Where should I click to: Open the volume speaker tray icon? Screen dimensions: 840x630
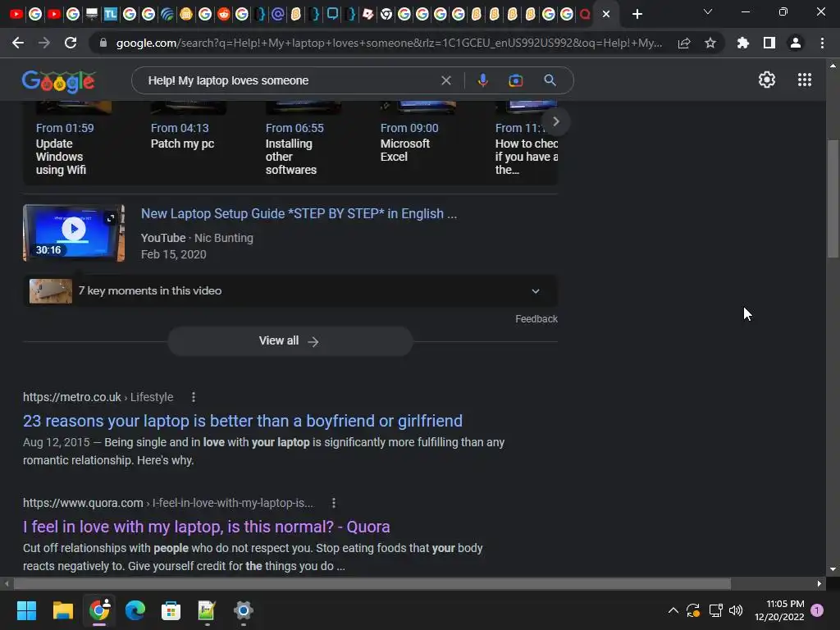(736, 610)
